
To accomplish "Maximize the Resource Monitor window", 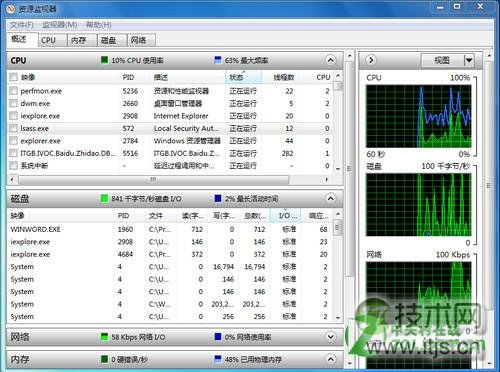I will (x=457, y=6).
